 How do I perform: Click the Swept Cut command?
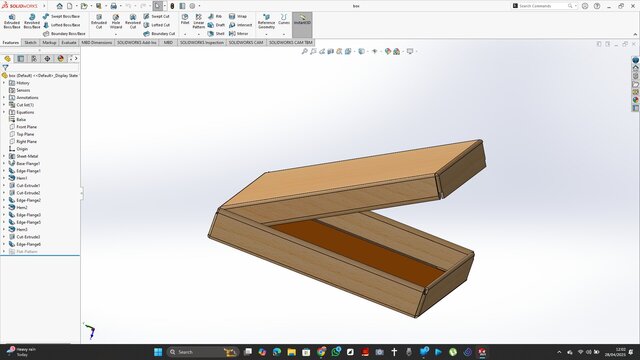156,16
